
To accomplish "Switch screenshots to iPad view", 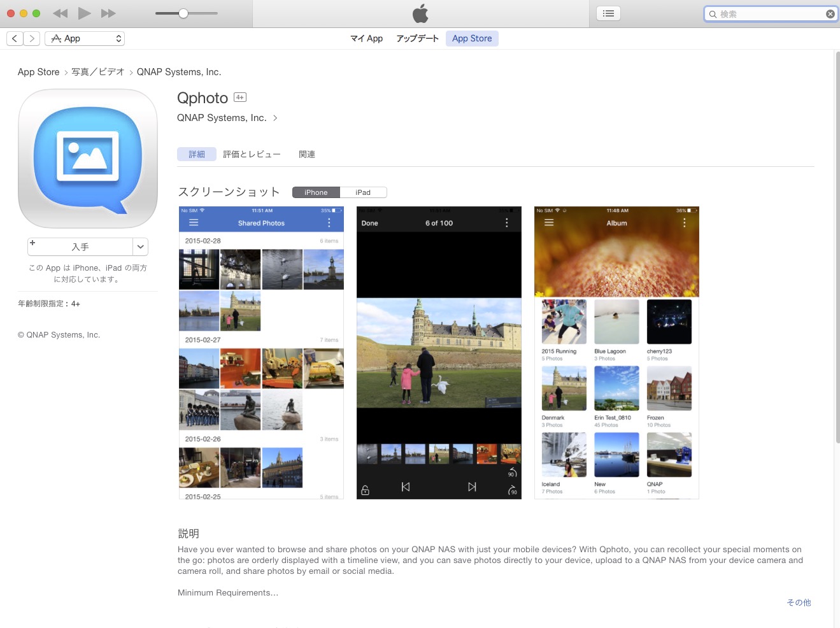I will point(363,192).
